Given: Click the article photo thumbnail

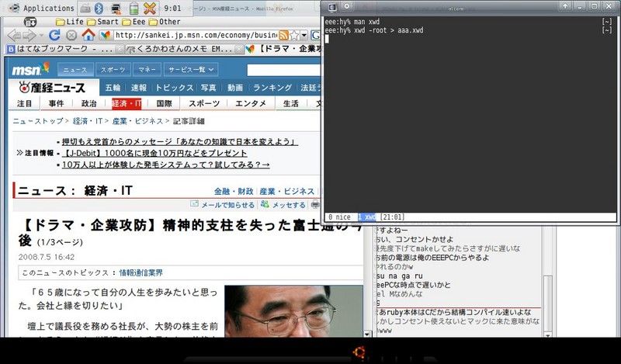Looking at the screenshot, I should (x=293, y=311).
